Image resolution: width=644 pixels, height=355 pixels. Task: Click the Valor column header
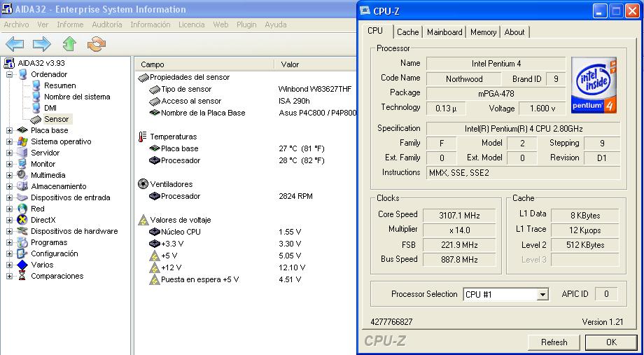click(290, 64)
